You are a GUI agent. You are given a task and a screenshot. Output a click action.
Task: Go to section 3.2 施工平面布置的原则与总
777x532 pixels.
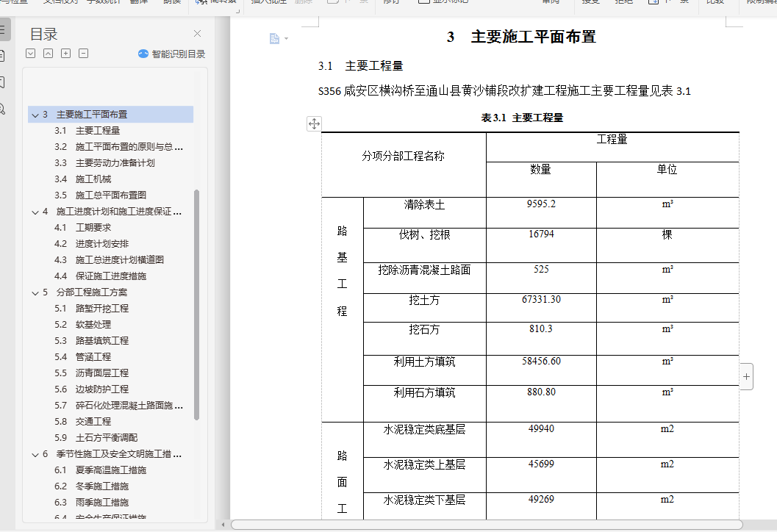pos(119,147)
